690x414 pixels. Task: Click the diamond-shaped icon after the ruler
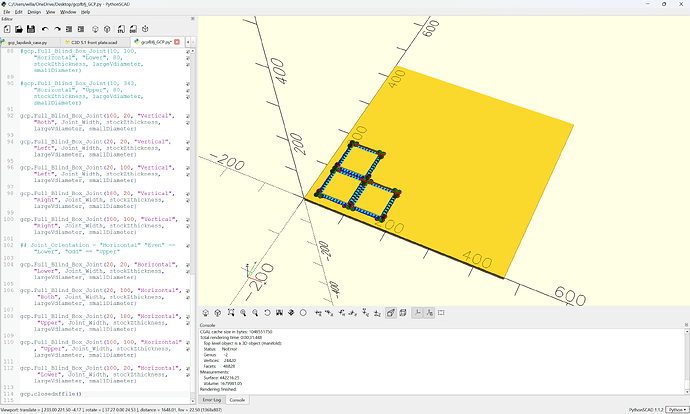(291, 313)
